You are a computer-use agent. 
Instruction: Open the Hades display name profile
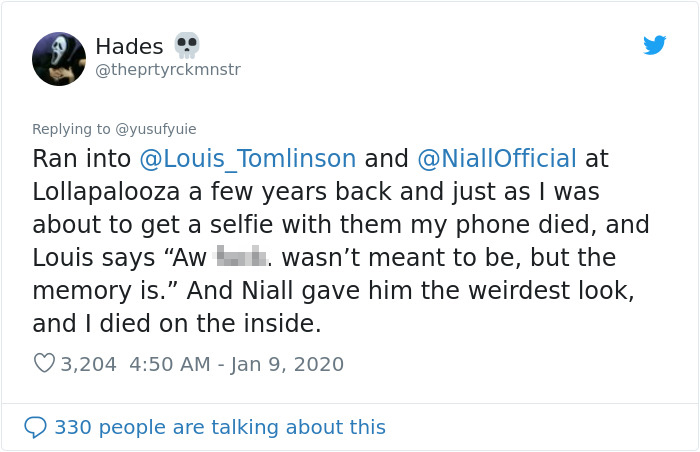click(129, 46)
